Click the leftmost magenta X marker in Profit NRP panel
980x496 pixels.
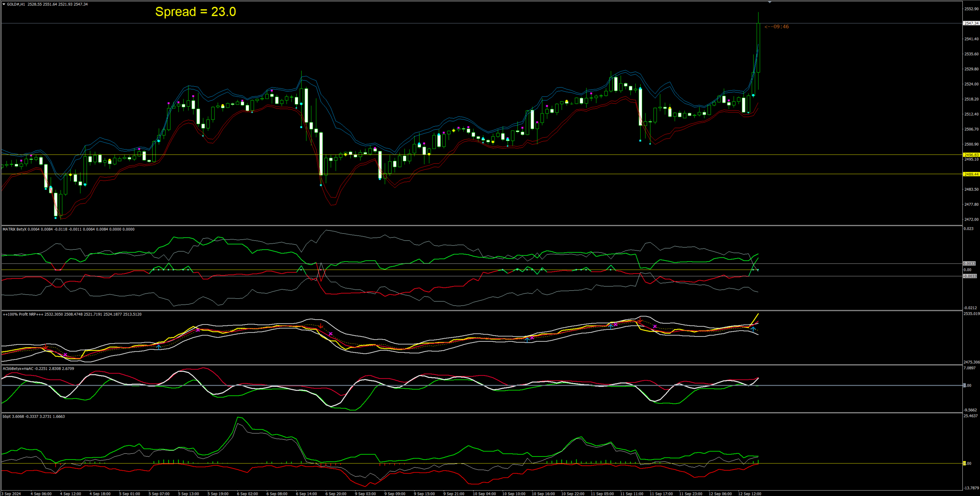65,355
